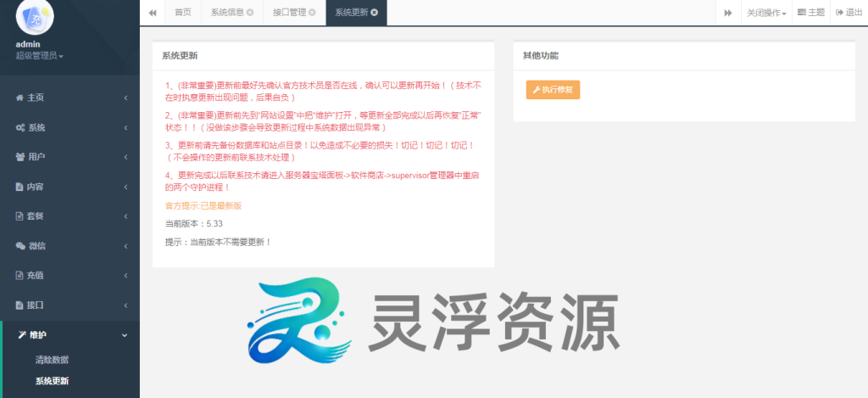
Task: Click the admin avatar image
Action: (x=35, y=17)
